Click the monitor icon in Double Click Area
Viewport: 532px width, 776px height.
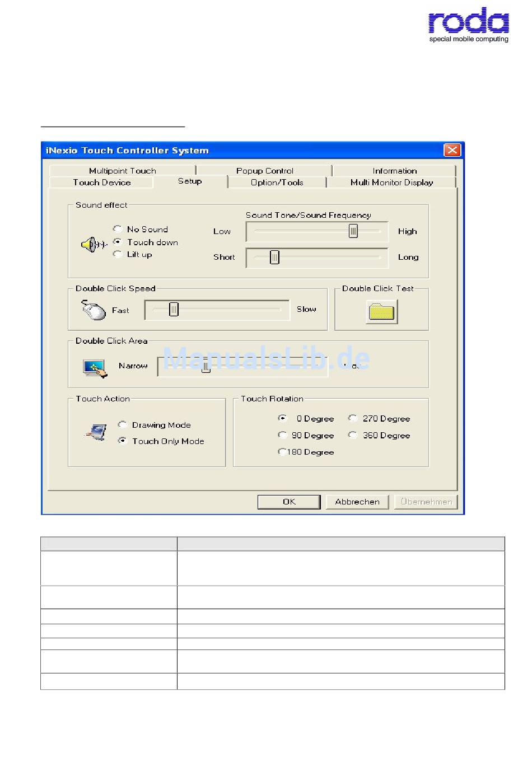tap(95, 369)
